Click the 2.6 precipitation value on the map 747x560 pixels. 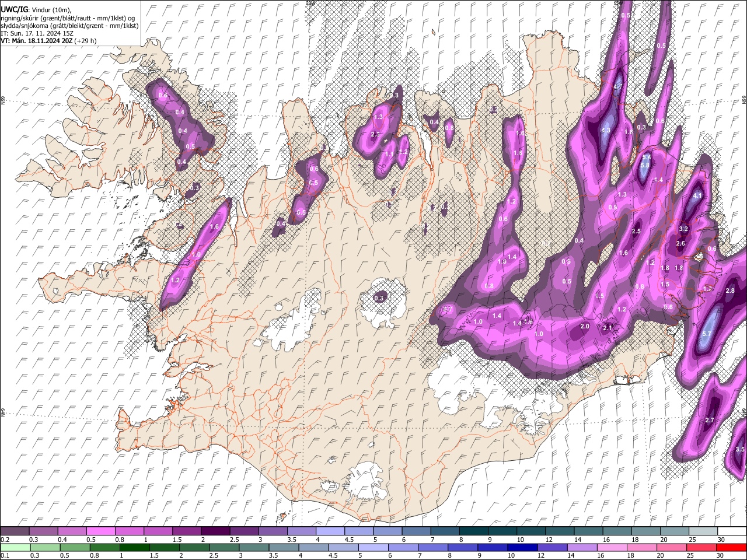[x=680, y=243]
